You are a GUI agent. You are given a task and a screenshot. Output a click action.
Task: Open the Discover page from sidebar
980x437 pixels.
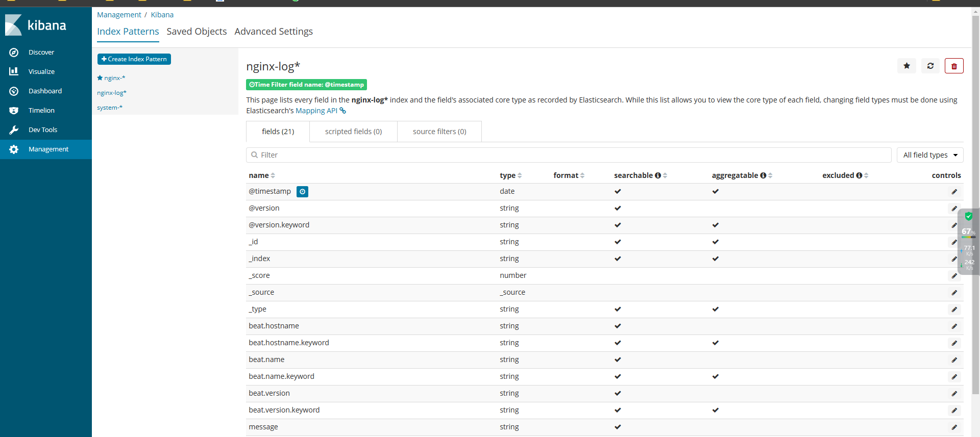tap(41, 52)
